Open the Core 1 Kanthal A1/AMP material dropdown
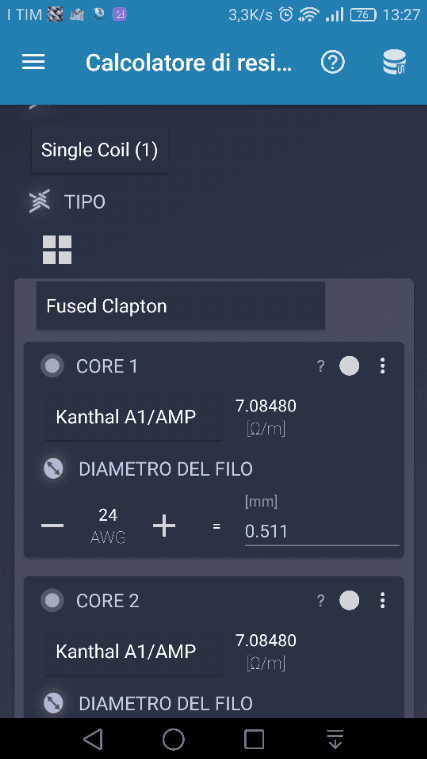The width and height of the screenshot is (427, 759). 134,417
